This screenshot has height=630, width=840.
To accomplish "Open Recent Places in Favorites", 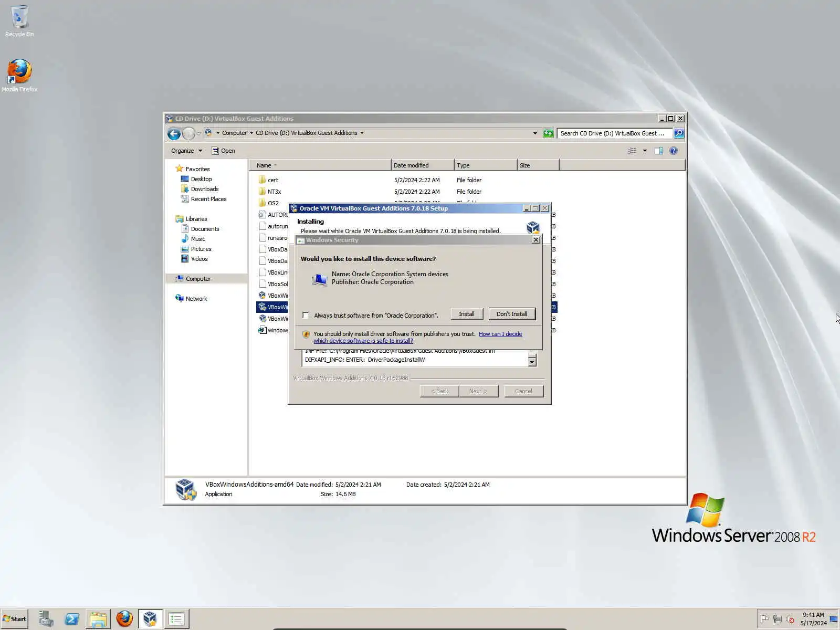I will pyautogui.click(x=208, y=199).
